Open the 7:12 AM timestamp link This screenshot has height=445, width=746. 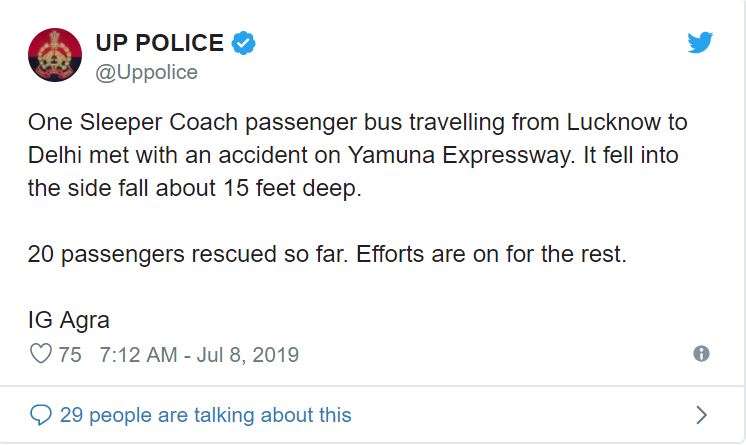pyautogui.click(x=199, y=355)
